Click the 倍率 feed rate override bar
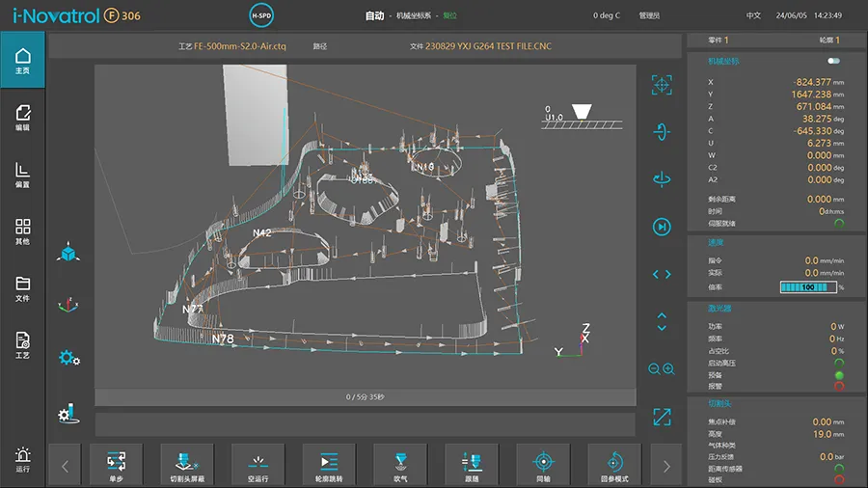This screenshot has width=868, height=488. [807, 287]
